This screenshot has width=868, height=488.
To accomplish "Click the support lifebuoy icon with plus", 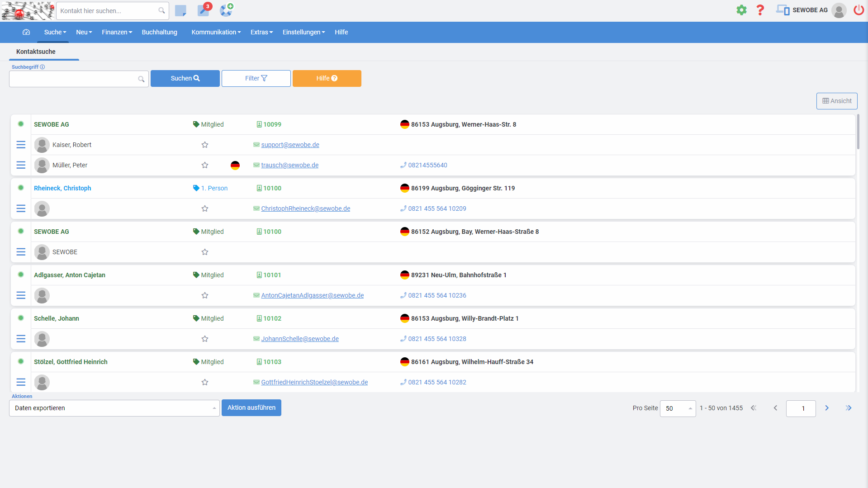I will (x=226, y=10).
